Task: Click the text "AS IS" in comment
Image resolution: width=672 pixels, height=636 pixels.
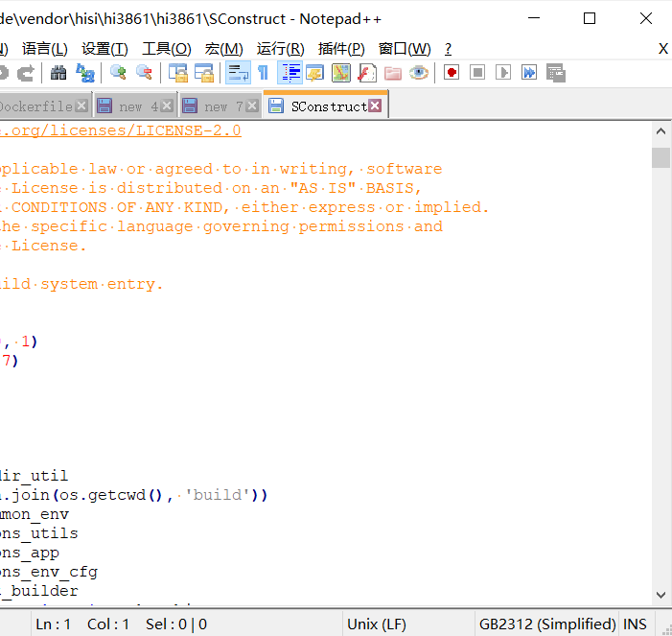Action: [323, 188]
